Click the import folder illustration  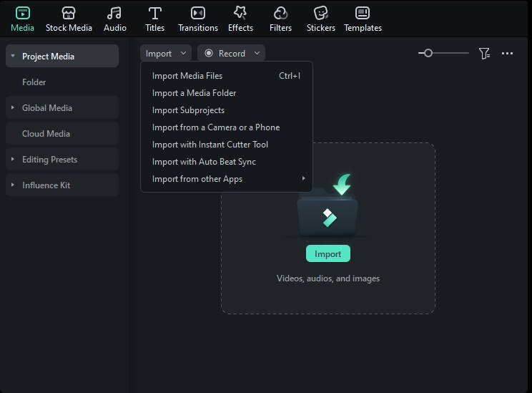tap(327, 206)
